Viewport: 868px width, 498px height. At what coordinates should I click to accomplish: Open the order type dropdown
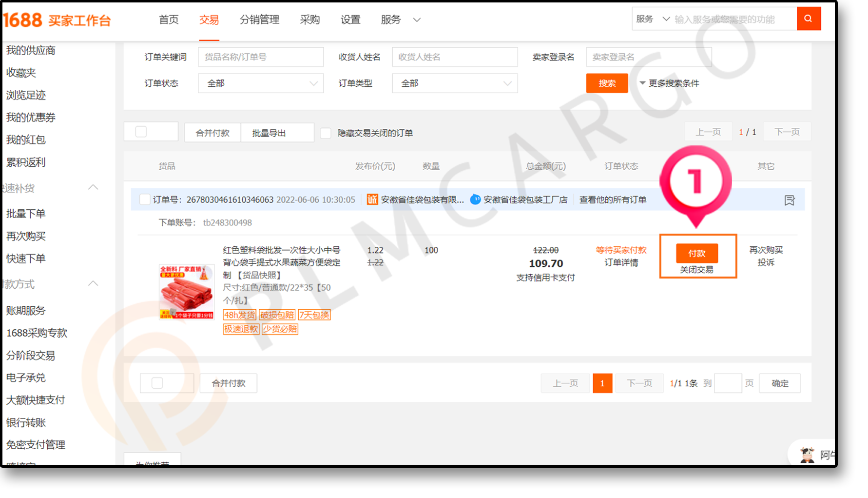click(454, 83)
